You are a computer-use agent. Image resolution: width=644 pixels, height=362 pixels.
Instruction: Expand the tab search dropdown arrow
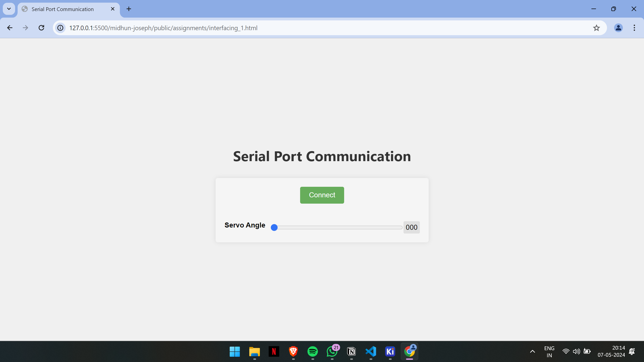pos(9,9)
